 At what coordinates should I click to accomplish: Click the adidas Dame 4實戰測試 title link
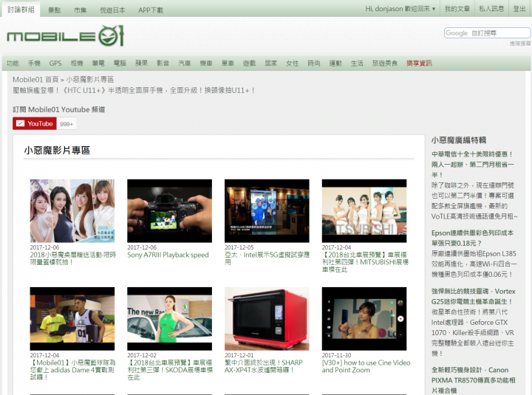[x=72, y=370]
